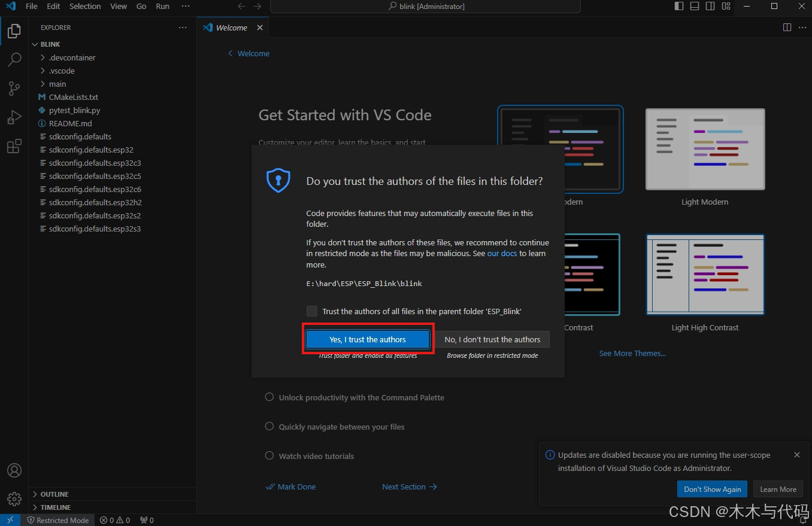Toggle the secondary side bar layout icon
Screen dimensions: 812x526
tap(710, 6)
